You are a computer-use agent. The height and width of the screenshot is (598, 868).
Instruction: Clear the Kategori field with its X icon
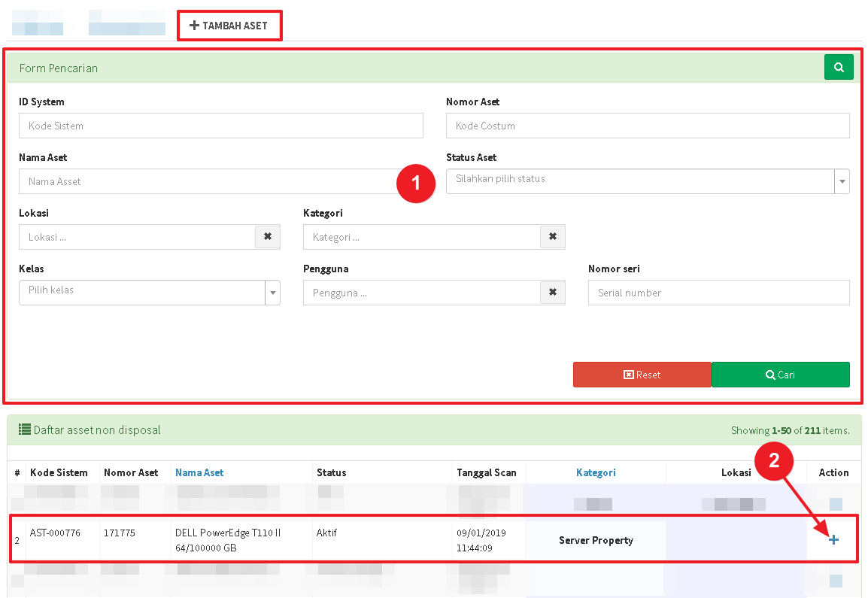[x=552, y=237]
